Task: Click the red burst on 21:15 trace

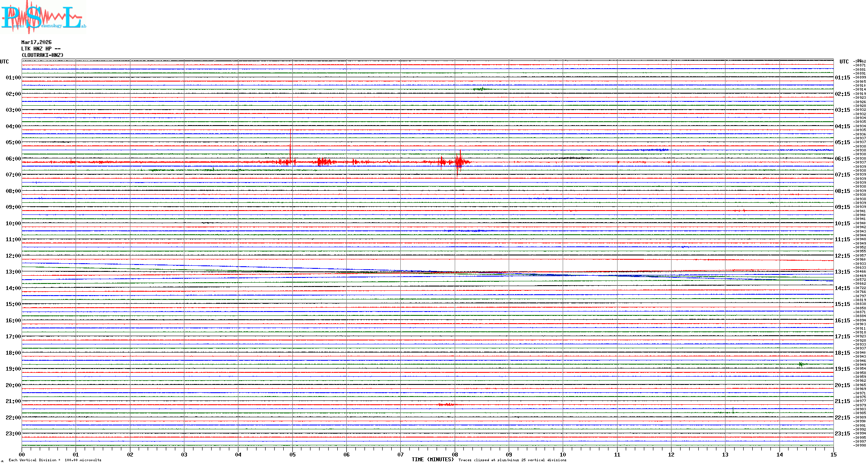Action: [447, 405]
